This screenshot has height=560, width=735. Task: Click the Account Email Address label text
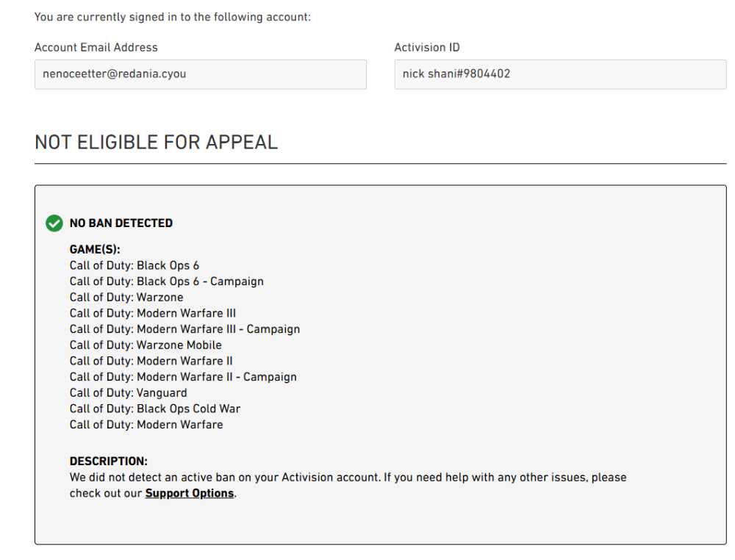[x=96, y=47]
